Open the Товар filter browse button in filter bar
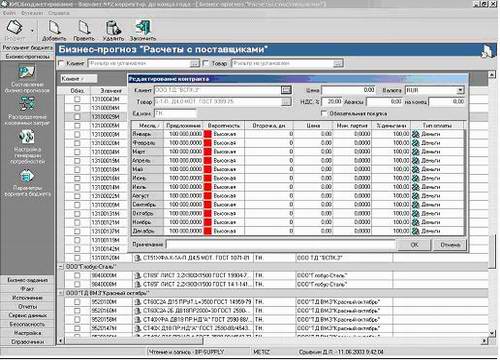Image resolution: width=500 pixels, height=360 pixels. coord(338,63)
